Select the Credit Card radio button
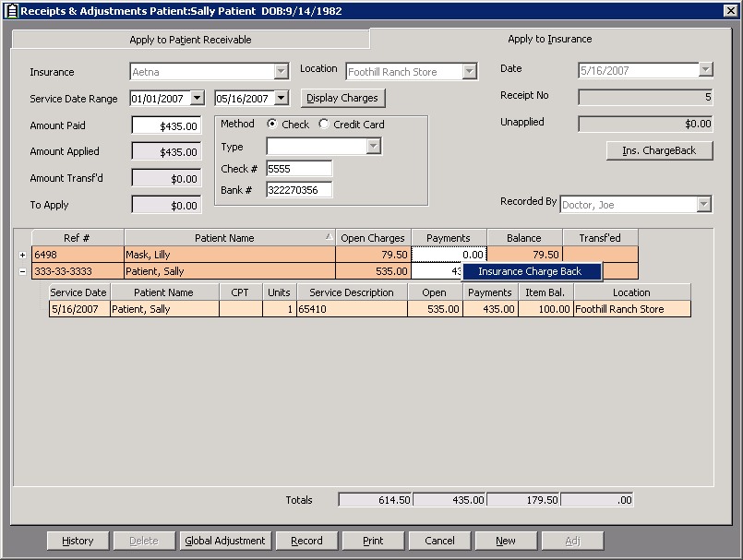 (x=324, y=125)
